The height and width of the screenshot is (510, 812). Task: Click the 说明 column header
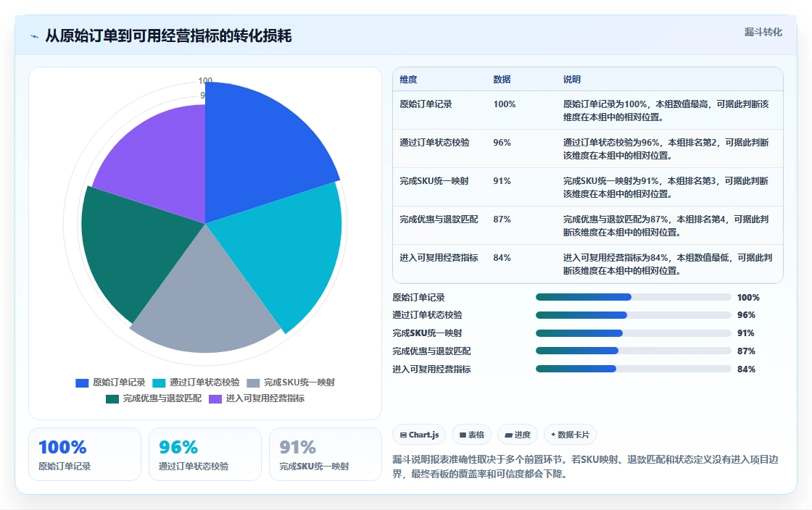tap(572, 79)
